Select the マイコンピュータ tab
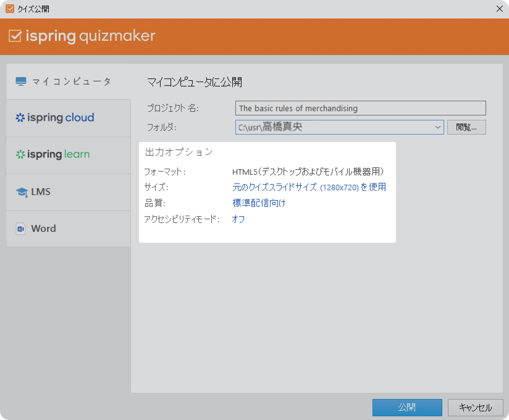The image size is (509, 420). click(x=68, y=82)
